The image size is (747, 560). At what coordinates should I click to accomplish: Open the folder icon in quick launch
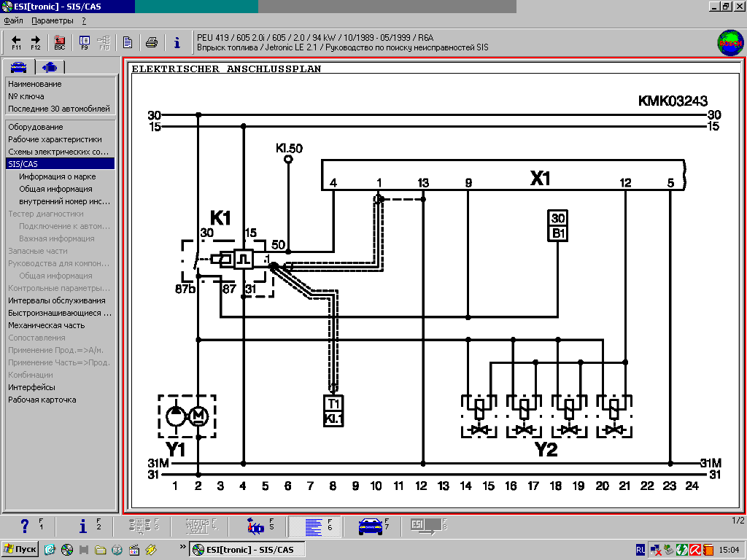pos(100,550)
